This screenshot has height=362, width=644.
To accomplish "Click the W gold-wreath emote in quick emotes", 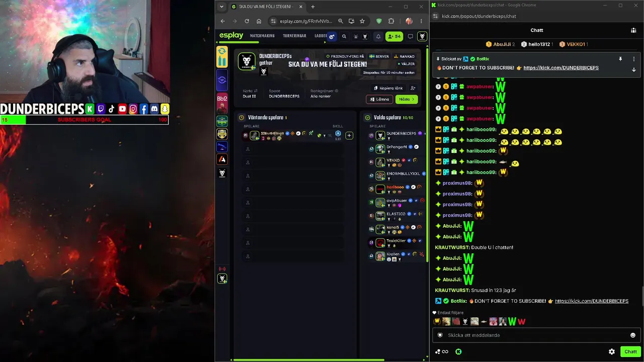I will click(x=437, y=321).
